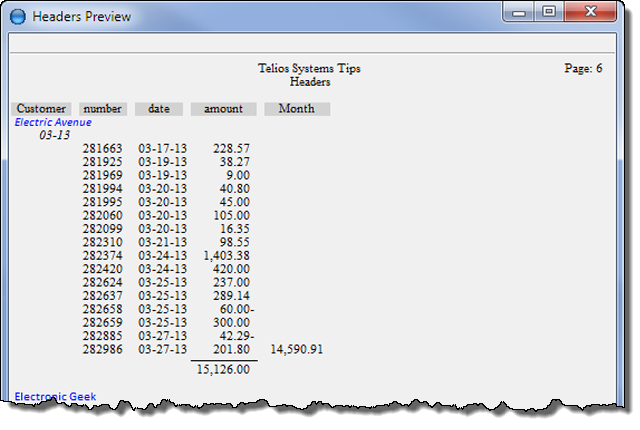The height and width of the screenshot is (430, 640).
Task: Click the Headers Preview window icon
Action: [x=18, y=17]
